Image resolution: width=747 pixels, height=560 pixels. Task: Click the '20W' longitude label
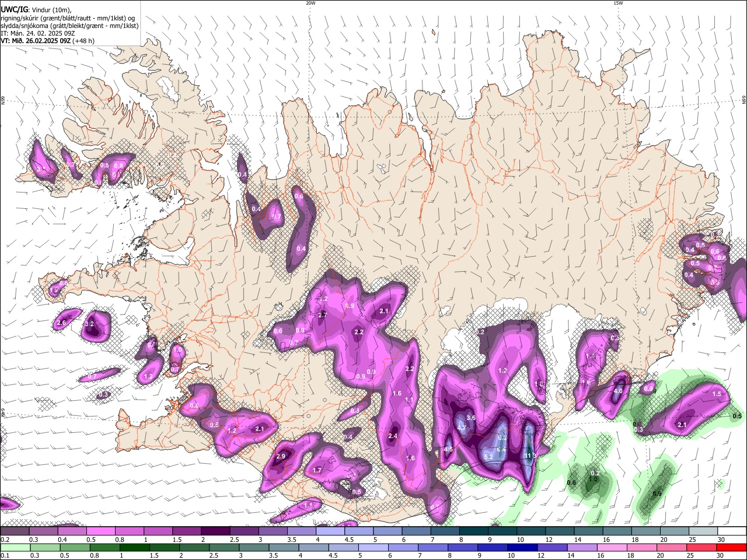click(x=310, y=3)
